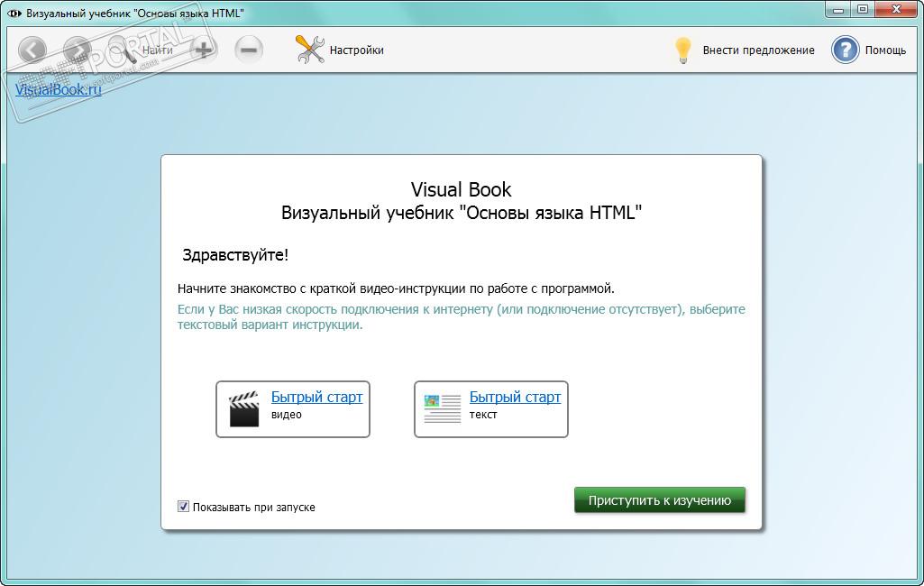Visit the VisualBook.ru link
Viewport: 924px width, 586px height.
59,89
